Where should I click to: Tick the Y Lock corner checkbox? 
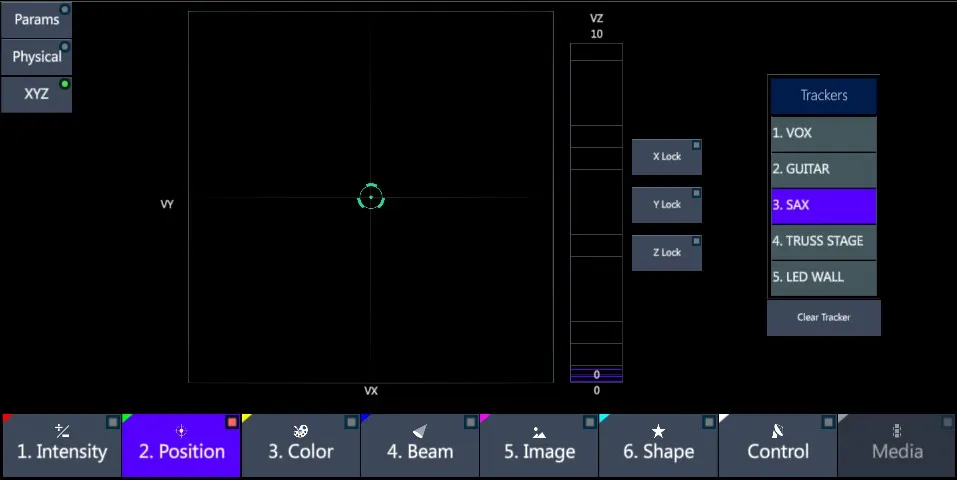696,193
